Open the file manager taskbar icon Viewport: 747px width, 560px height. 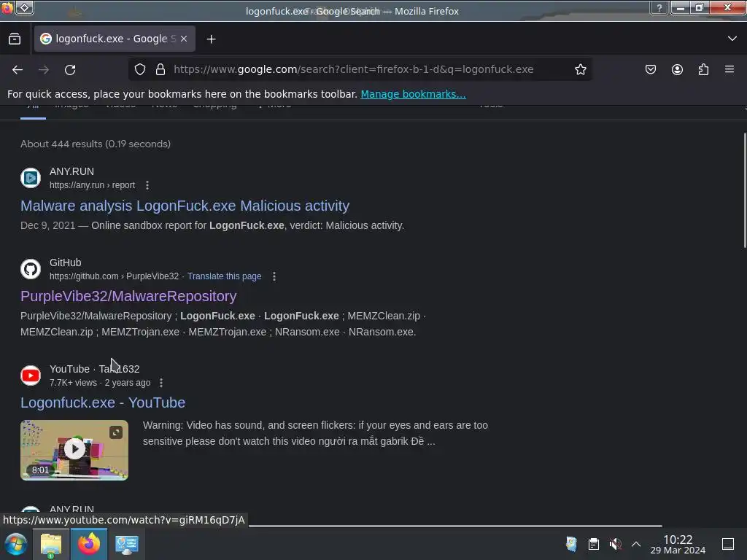tap(51, 544)
